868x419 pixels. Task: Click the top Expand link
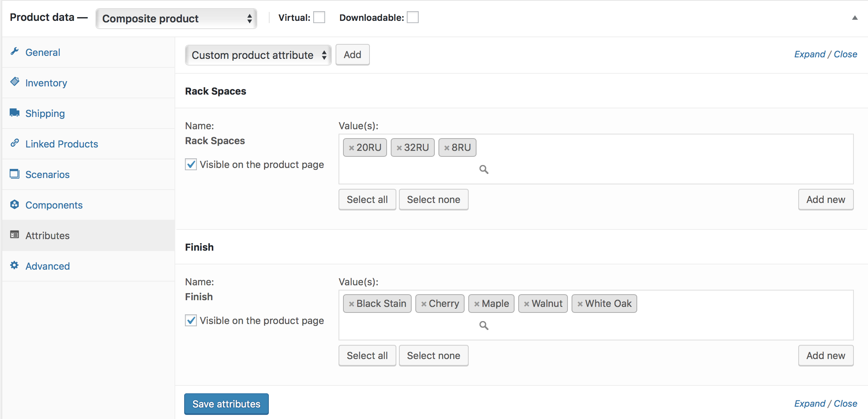coord(809,54)
